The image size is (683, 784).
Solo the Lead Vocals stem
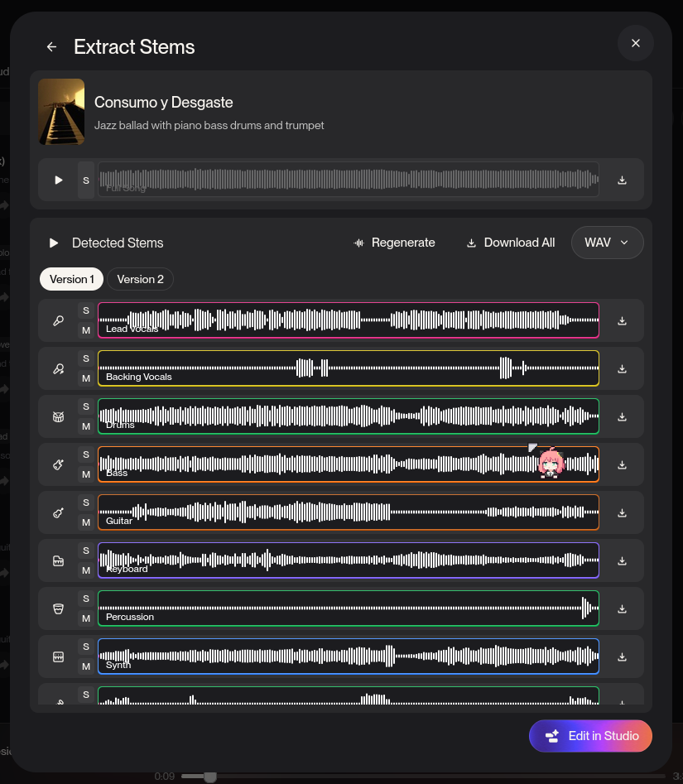click(85, 310)
